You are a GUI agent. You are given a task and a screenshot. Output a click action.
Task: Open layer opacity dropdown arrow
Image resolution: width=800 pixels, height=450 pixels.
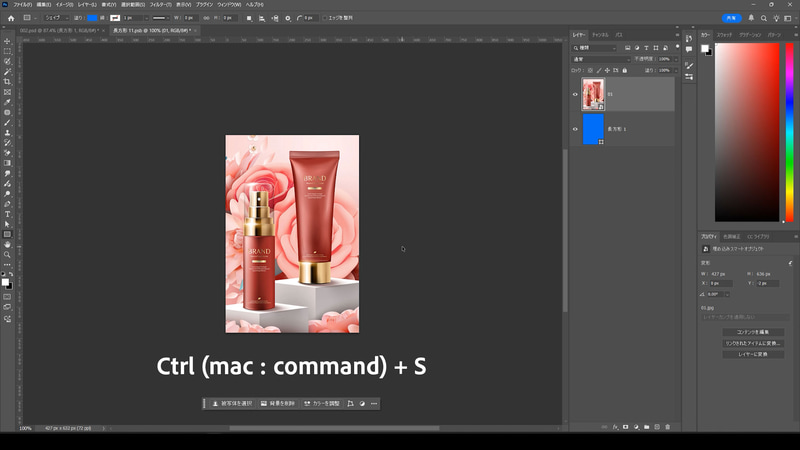[677, 59]
